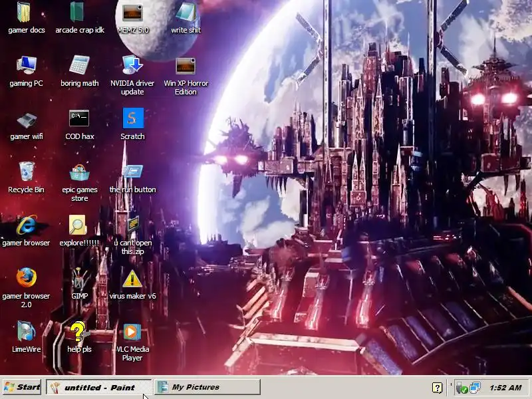This screenshot has width=532, height=399.
Task: Click the help question mark tray icon
Action: pos(437,388)
